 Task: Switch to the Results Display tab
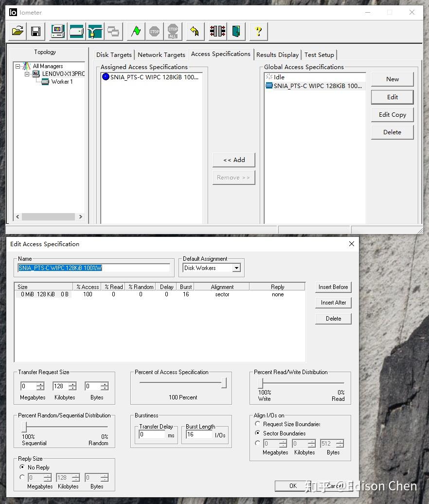coord(277,54)
